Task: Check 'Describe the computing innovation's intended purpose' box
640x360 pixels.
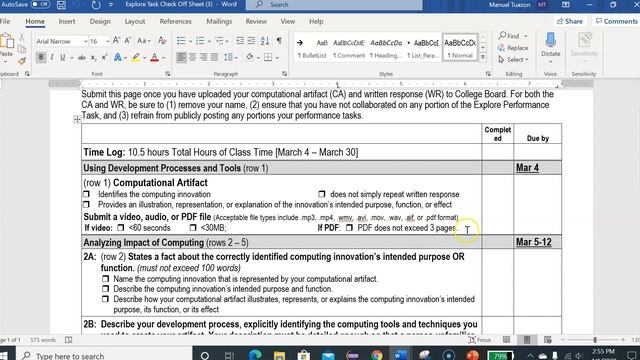Action: (x=106, y=289)
